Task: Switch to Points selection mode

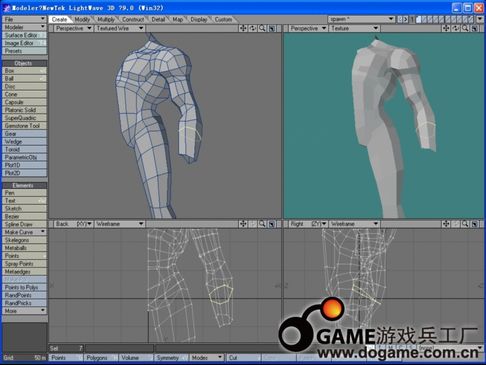Action: point(66,358)
